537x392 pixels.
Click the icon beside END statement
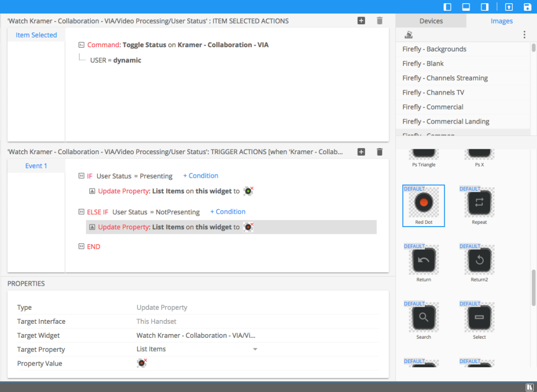81,246
